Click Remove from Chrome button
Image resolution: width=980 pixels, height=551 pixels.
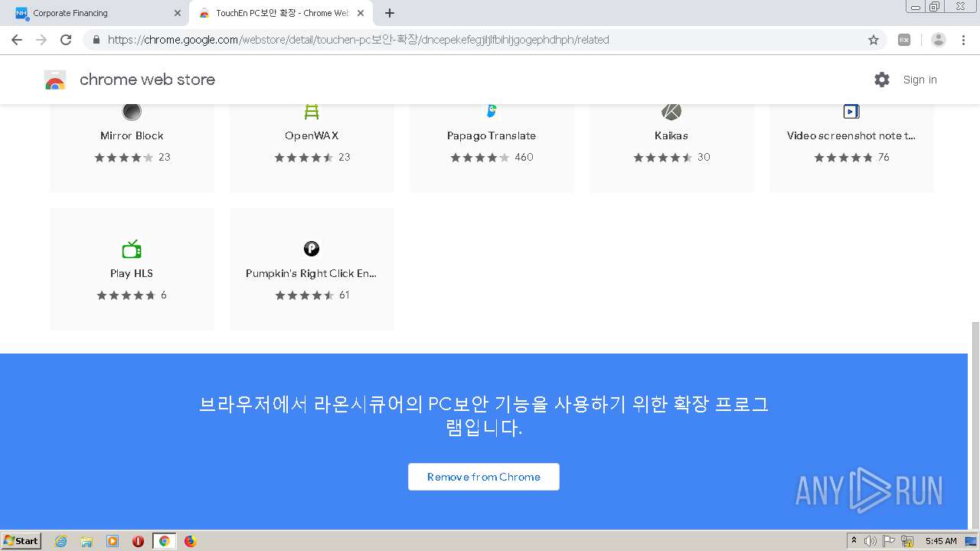coord(484,477)
